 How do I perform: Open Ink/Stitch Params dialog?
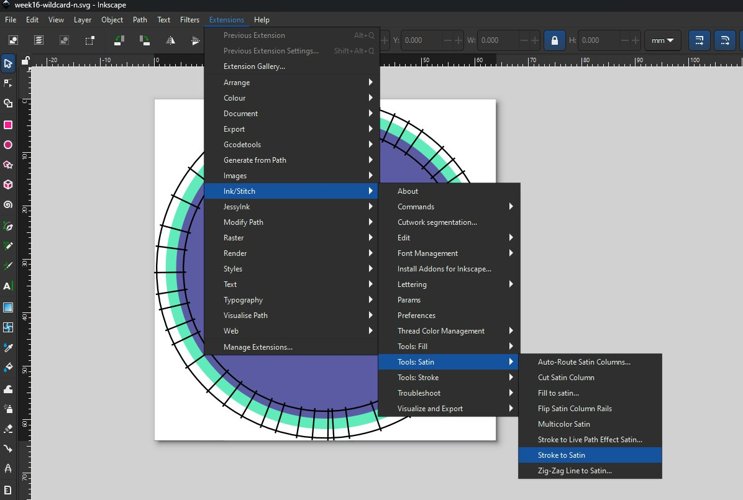pyautogui.click(x=449, y=300)
